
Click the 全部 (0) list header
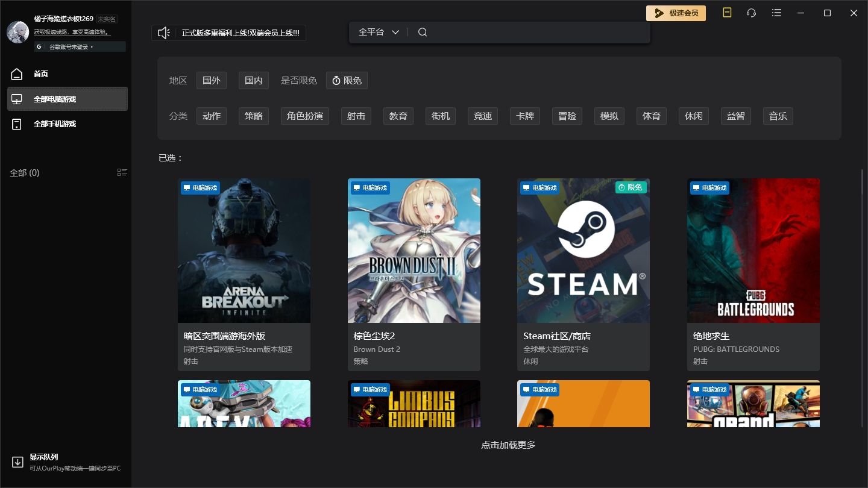click(25, 173)
